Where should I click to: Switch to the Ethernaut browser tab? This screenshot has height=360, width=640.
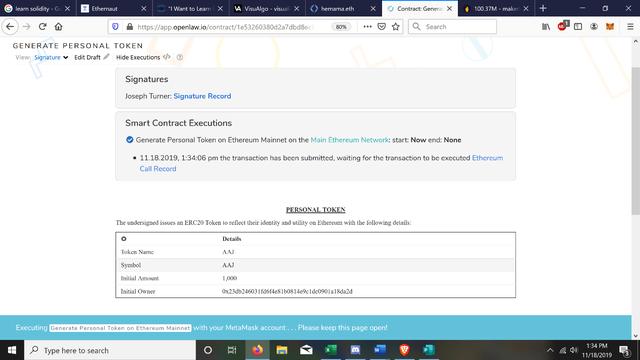pyautogui.click(x=114, y=8)
